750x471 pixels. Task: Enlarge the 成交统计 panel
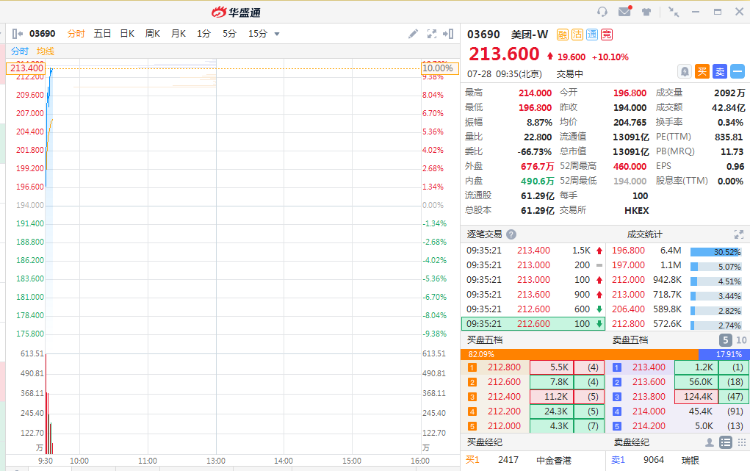point(740,234)
